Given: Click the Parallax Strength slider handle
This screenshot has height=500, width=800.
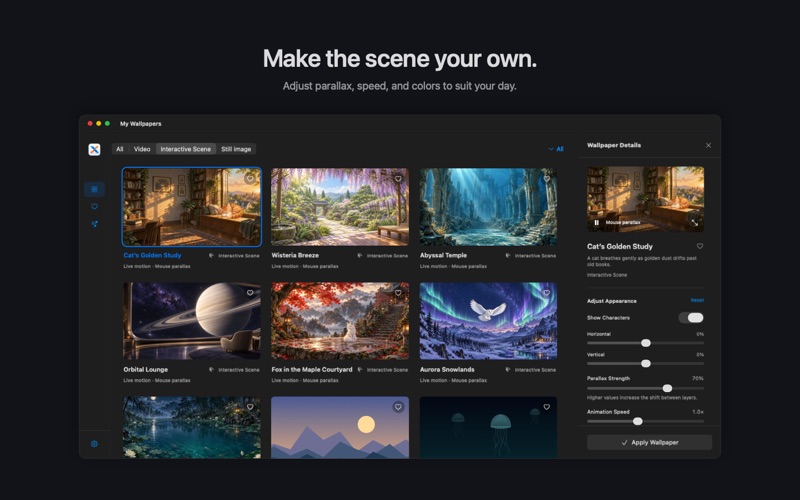Looking at the screenshot, I should pyautogui.click(x=667, y=388).
